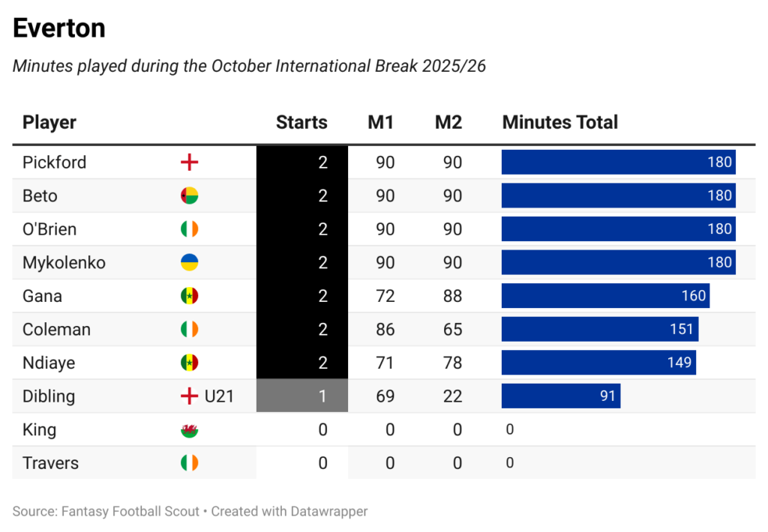Screen dimensions: 768x532
Task: Click the Wales flag beside King
Action: click(x=189, y=430)
